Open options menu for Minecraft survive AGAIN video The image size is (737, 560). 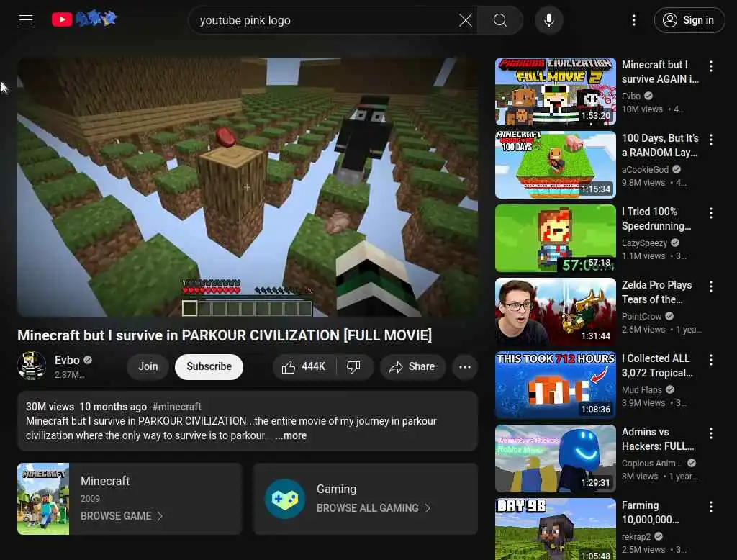point(710,66)
